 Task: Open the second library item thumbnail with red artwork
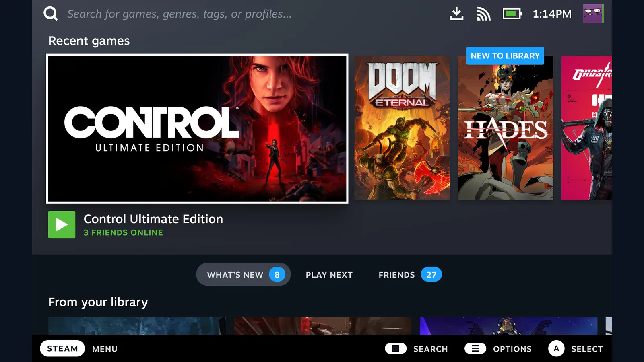tap(323, 326)
